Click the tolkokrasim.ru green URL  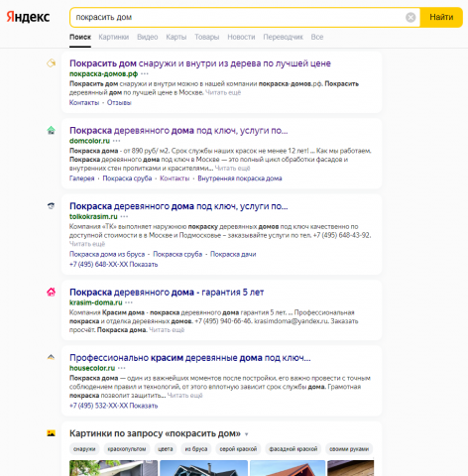click(x=93, y=216)
